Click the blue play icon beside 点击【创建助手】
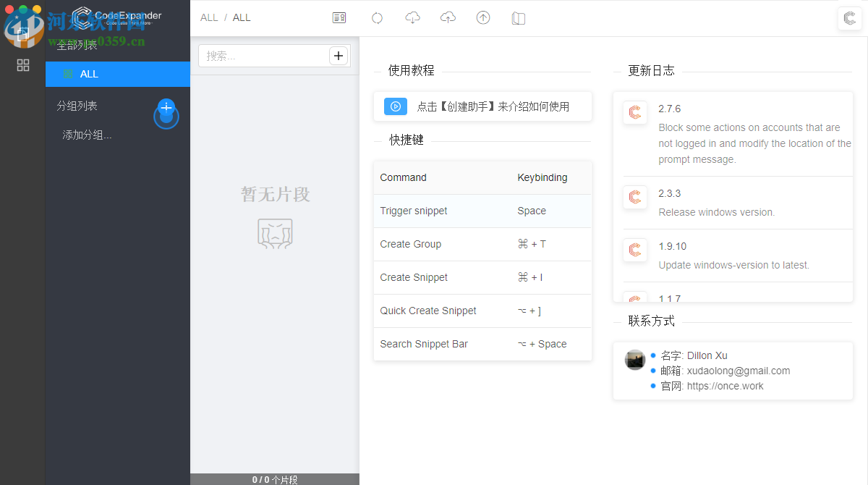This screenshot has width=868, height=485. pos(395,106)
